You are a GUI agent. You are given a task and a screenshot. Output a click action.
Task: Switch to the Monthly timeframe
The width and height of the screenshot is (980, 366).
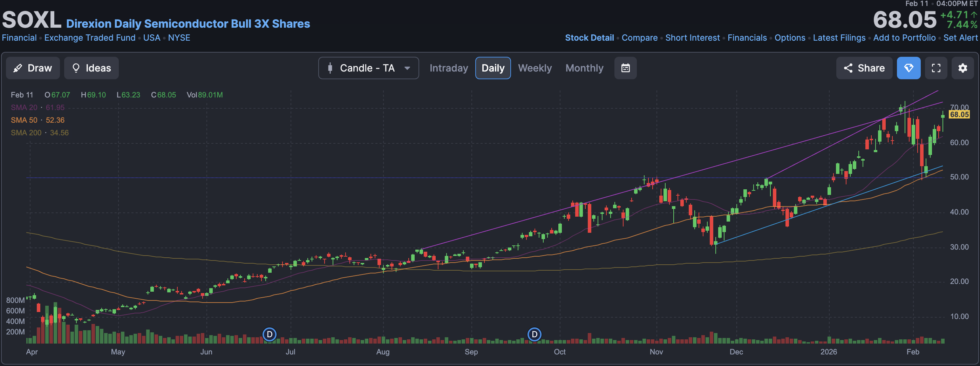point(584,68)
